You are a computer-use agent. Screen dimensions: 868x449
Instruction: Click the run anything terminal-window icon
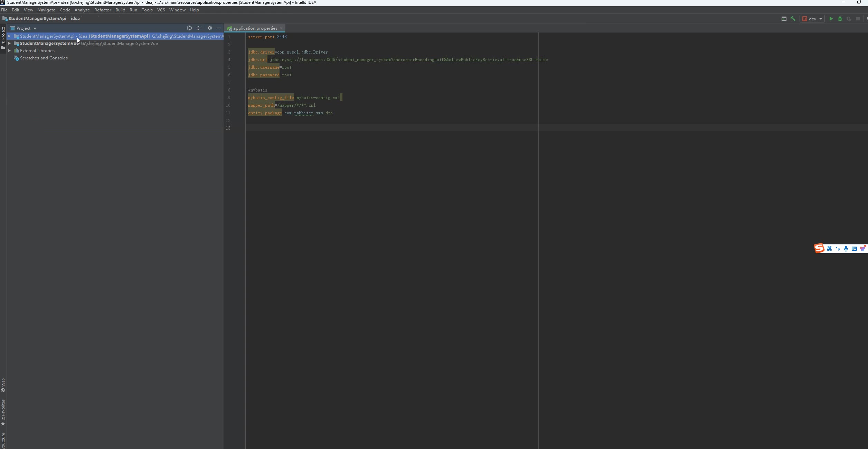click(784, 19)
